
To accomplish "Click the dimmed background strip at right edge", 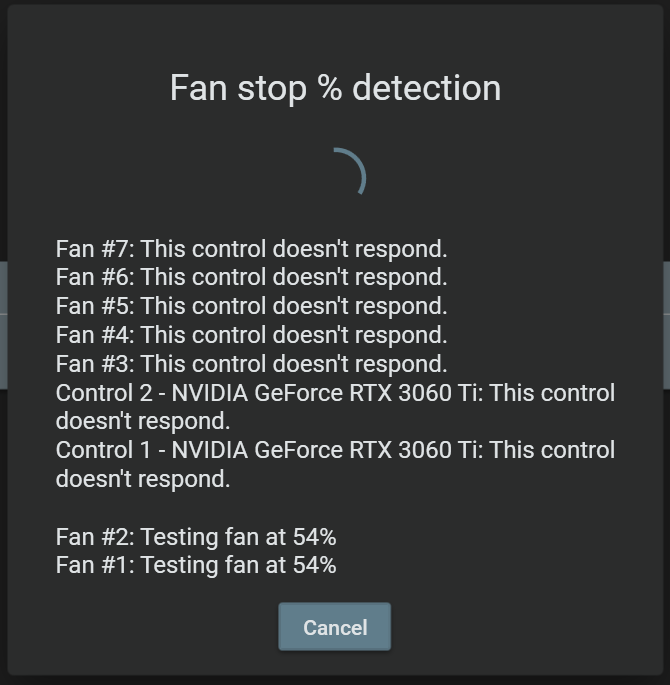I will click(666, 325).
